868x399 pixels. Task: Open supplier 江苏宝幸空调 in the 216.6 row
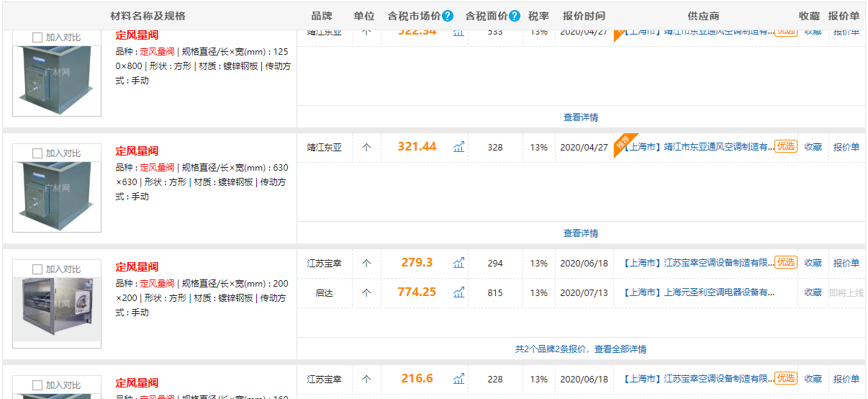[x=697, y=379]
